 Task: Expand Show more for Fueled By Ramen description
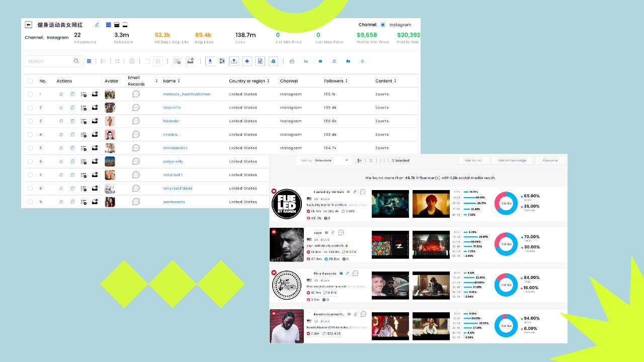click(358, 205)
